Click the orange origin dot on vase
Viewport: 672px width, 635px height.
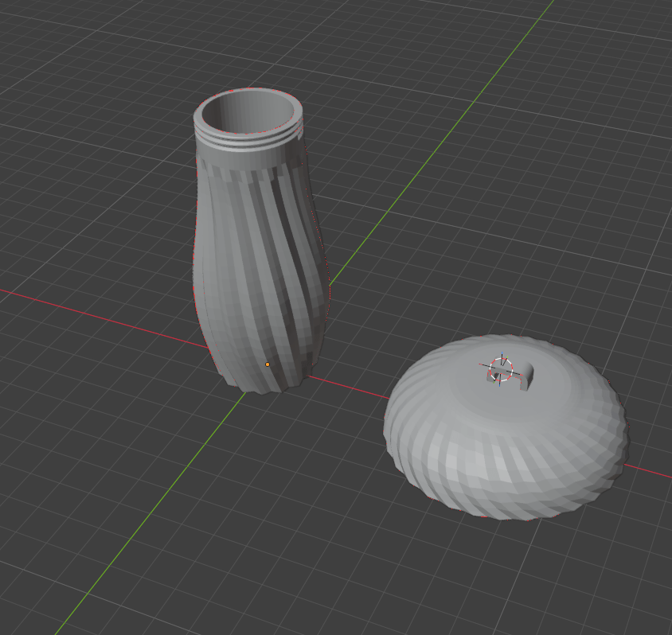pos(268,364)
